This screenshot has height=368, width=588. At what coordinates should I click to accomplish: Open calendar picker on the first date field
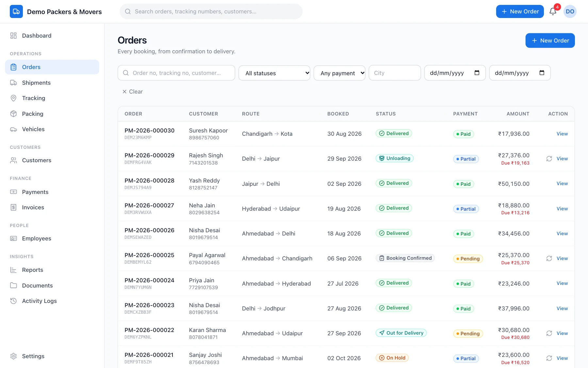(477, 73)
